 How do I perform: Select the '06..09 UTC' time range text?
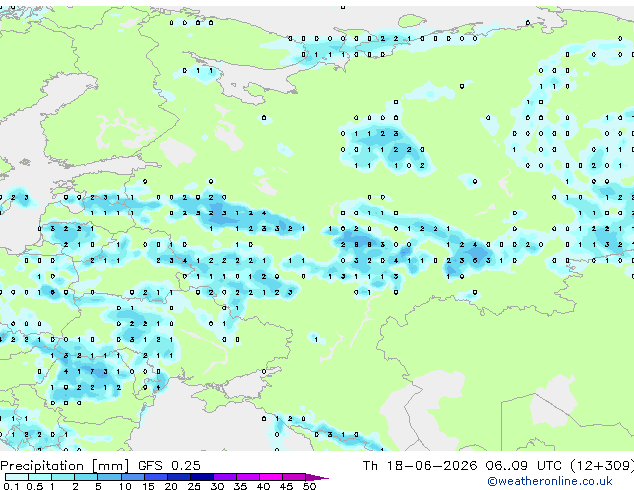click(524, 466)
